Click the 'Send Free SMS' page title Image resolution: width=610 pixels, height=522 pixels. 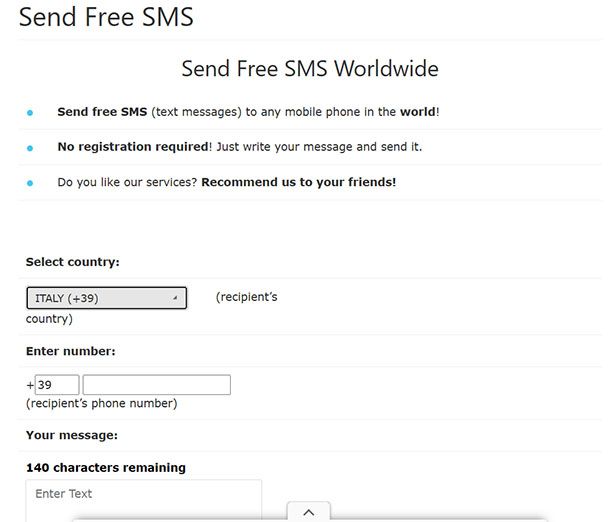point(106,17)
